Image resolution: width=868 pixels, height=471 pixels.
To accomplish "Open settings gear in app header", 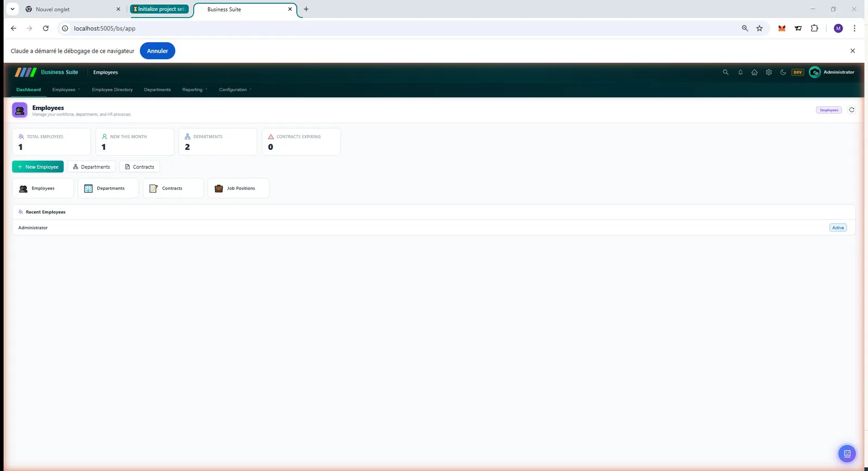I will [x=769, y=72].
